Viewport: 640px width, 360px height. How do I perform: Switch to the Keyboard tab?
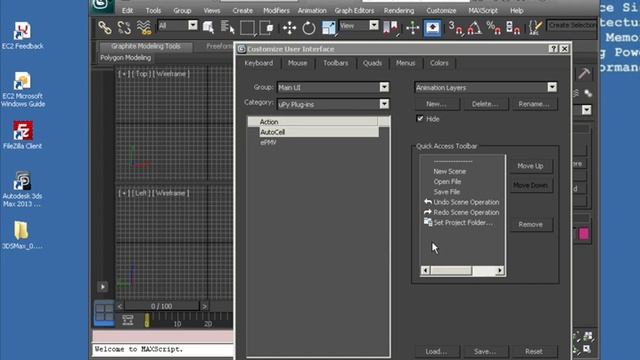259,63
